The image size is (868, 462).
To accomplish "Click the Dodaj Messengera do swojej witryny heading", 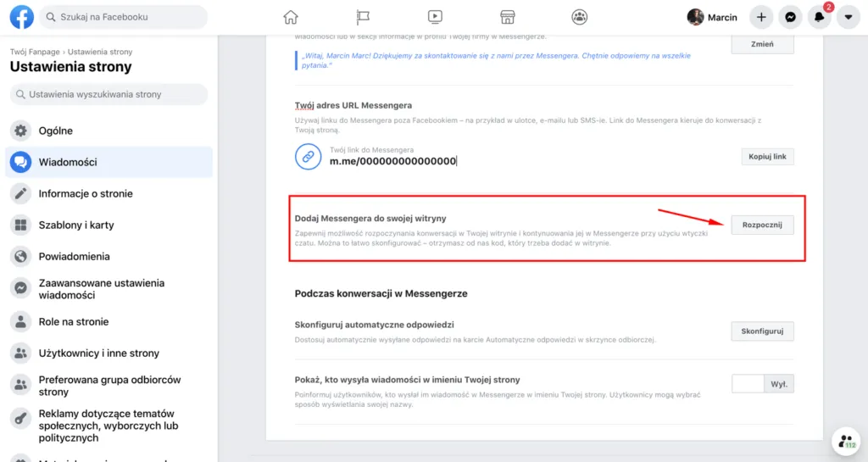I will (x=370, y=219).
